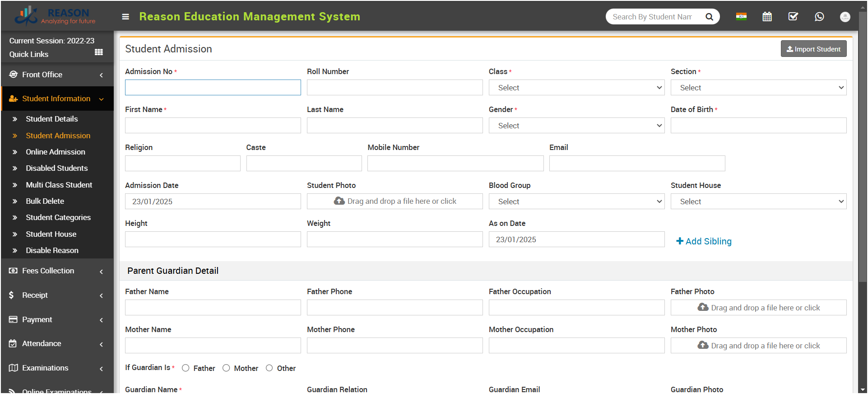Open Online Admission in sidebar
This screenshot has height=394, width=868.
pos(56,152)
